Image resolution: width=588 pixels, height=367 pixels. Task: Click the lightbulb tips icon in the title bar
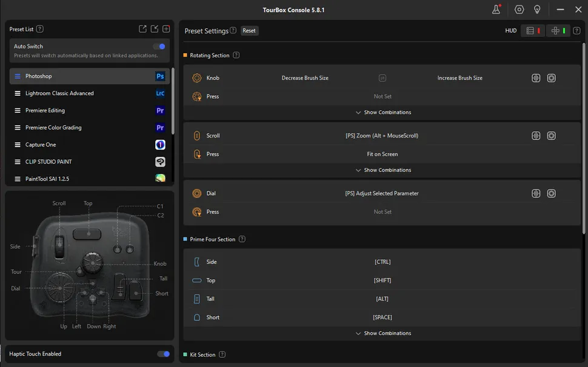click(537, 10)
